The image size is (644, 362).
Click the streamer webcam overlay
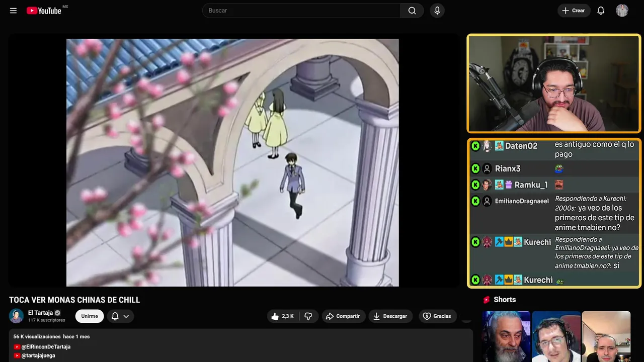[x=553, y=83]
